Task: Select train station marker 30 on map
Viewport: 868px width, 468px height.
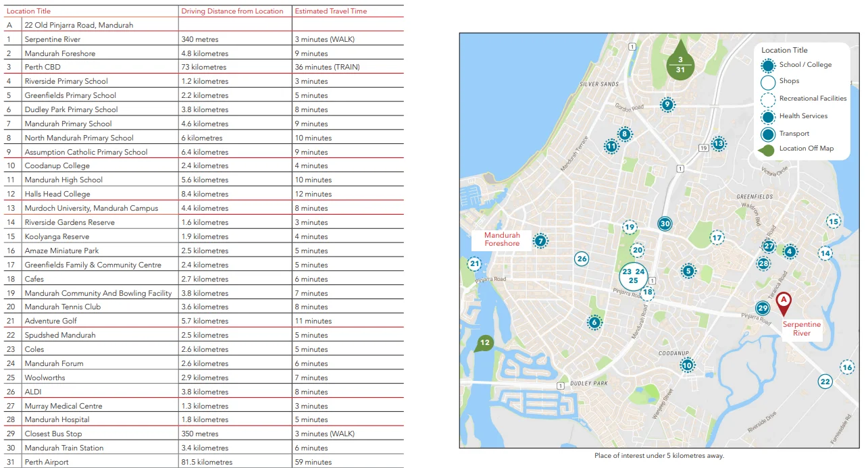Action: point(665,224)
